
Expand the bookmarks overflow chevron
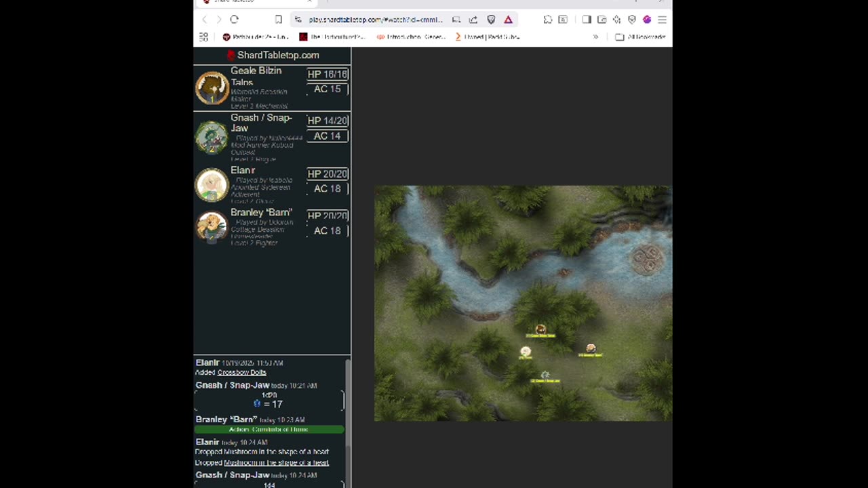click(x=596, y=37)
